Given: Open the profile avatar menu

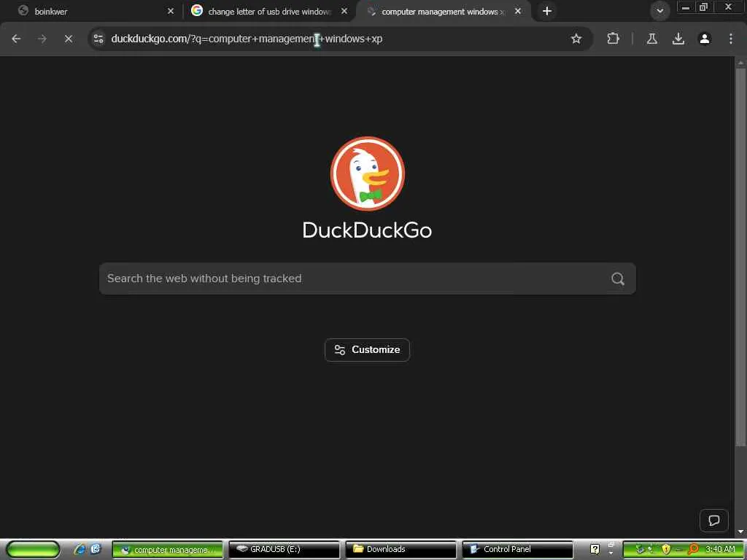Looking at the screenshot, I should click(705, 39).
